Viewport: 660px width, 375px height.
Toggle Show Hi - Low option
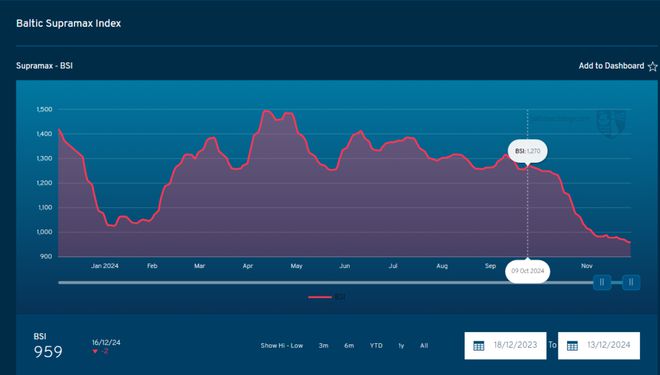(x=282, y=346)
